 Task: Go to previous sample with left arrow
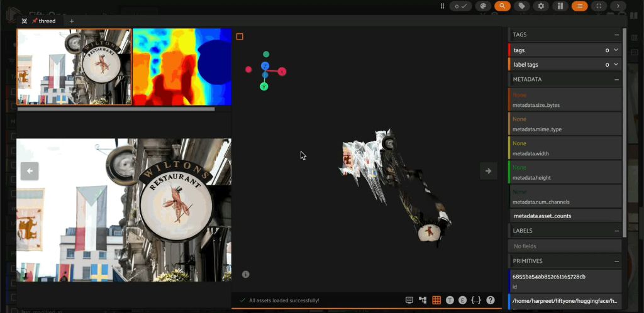tap(30, 171)
